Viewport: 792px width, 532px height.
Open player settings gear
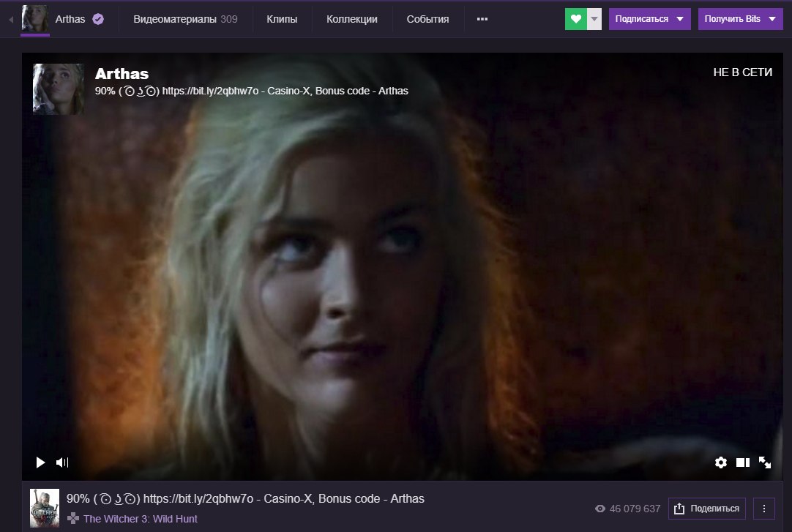click(721, 462)
